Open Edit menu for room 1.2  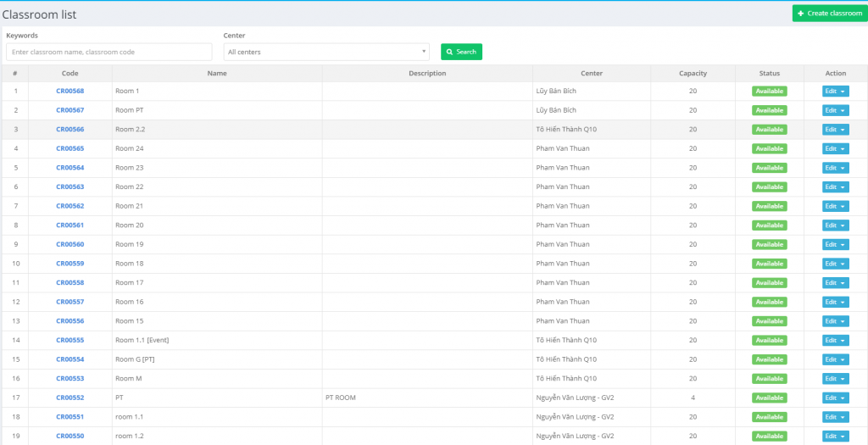(x=835, y=436)
